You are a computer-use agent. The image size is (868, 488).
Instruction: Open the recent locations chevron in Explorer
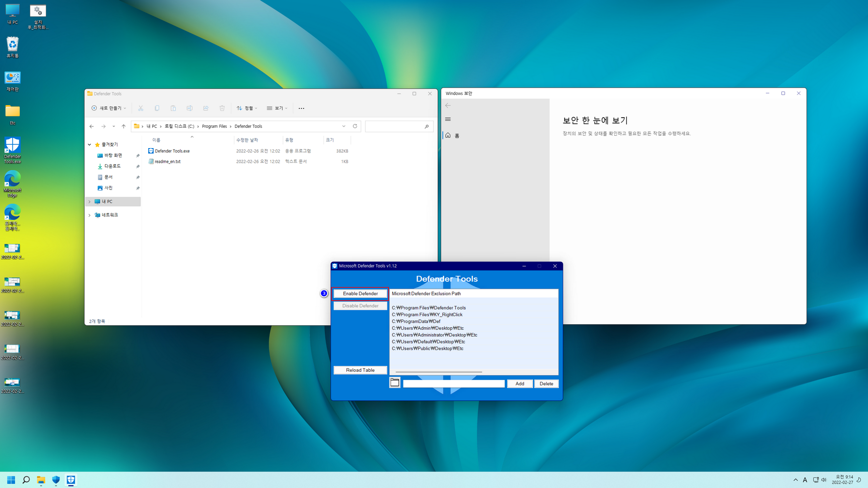click(x=113, y=126)
